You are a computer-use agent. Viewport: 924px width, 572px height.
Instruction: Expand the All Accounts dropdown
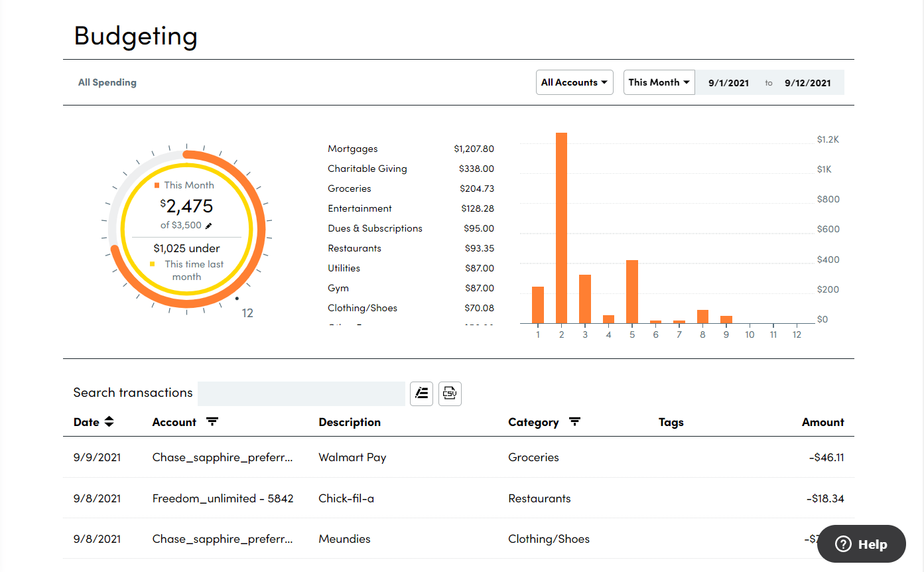574,82
